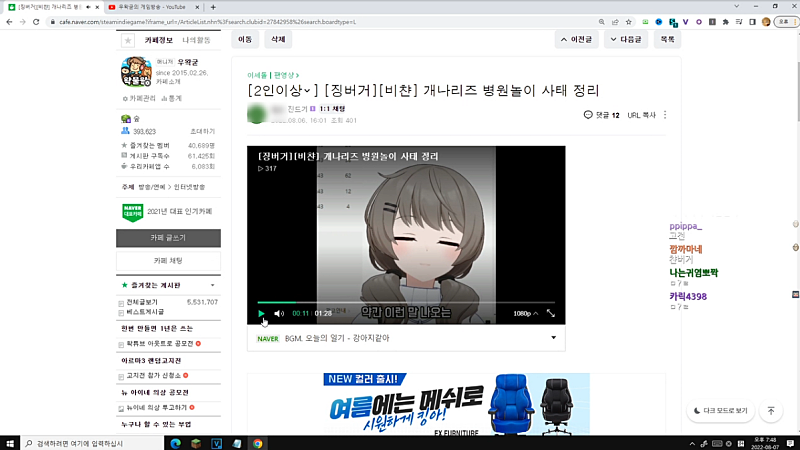
Task: Collapse the 즐겨찾는 게시판 section
Action: [213, 285]
